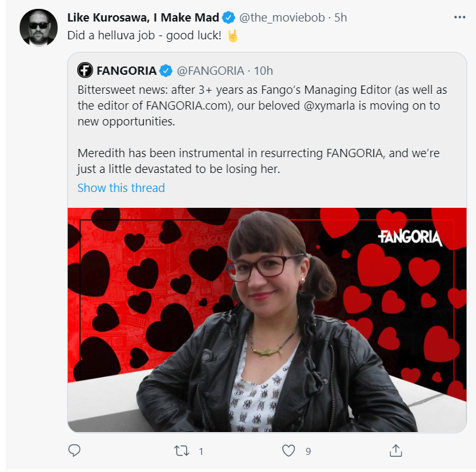Open the share tweet icon
The image size is (476, 472).
click(x=396, y=450)
